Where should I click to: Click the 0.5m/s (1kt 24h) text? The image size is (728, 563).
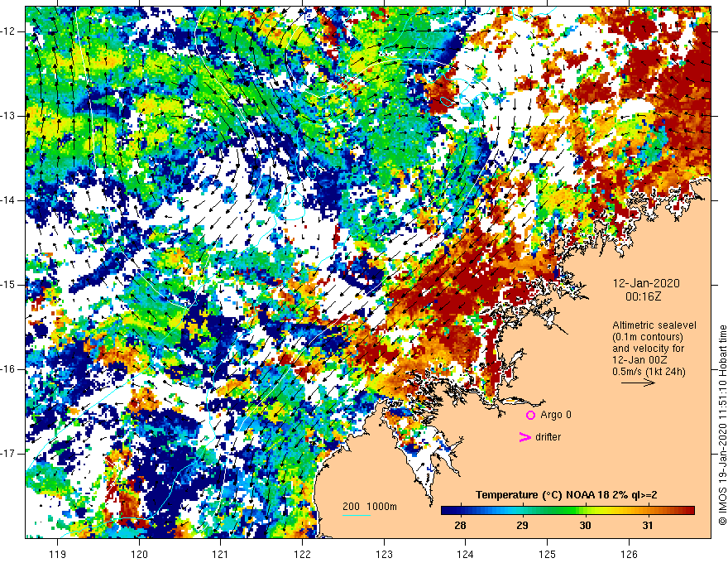(649, 372)
